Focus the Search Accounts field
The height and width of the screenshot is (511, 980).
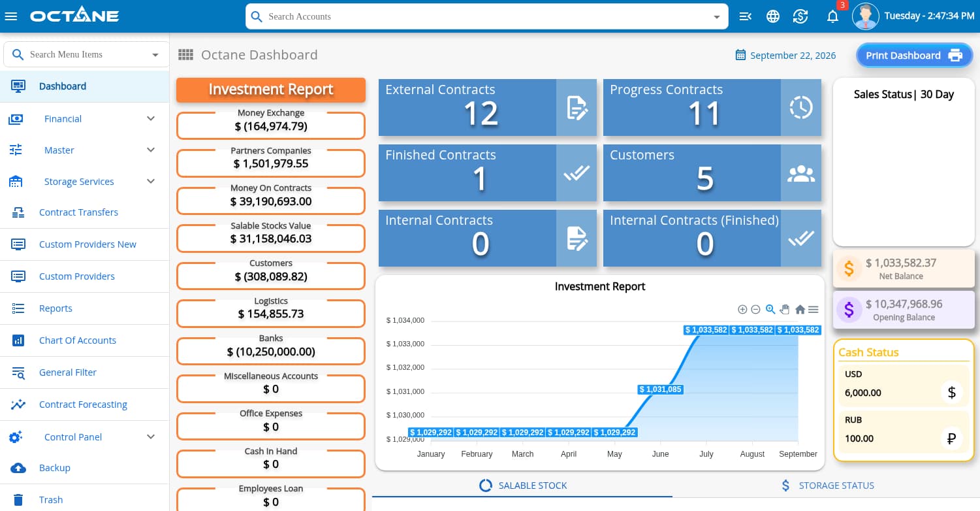pyautogui.click(x=486, y=16)
